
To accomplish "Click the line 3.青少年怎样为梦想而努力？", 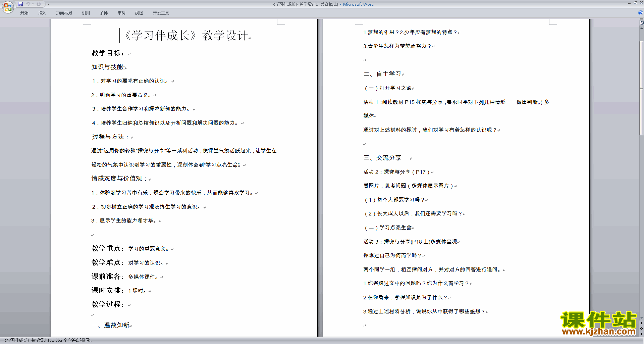I will point(397,46).
